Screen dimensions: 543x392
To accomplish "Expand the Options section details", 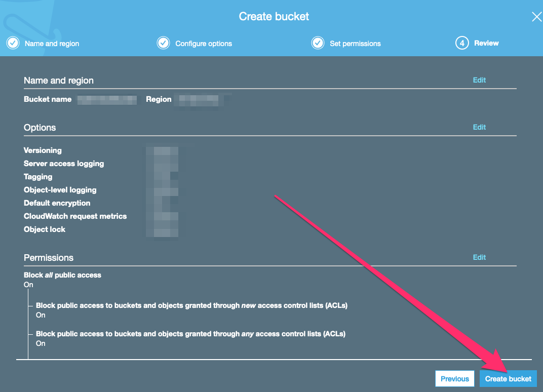I will [x=479, y=127].
